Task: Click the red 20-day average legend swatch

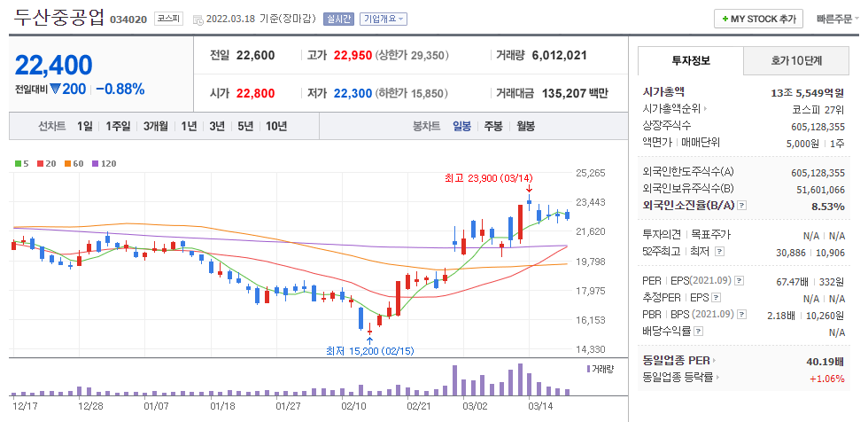Action: (40, 164)
